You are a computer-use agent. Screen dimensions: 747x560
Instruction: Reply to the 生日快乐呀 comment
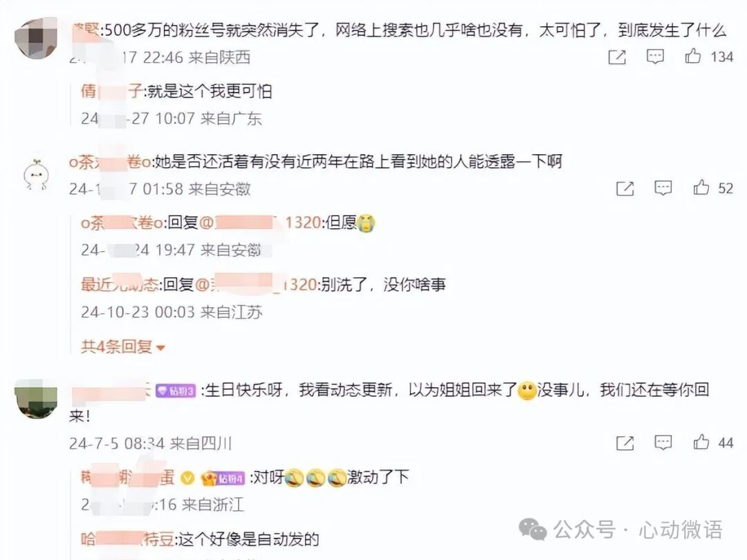pyautogui.click(x=663, y=443)
